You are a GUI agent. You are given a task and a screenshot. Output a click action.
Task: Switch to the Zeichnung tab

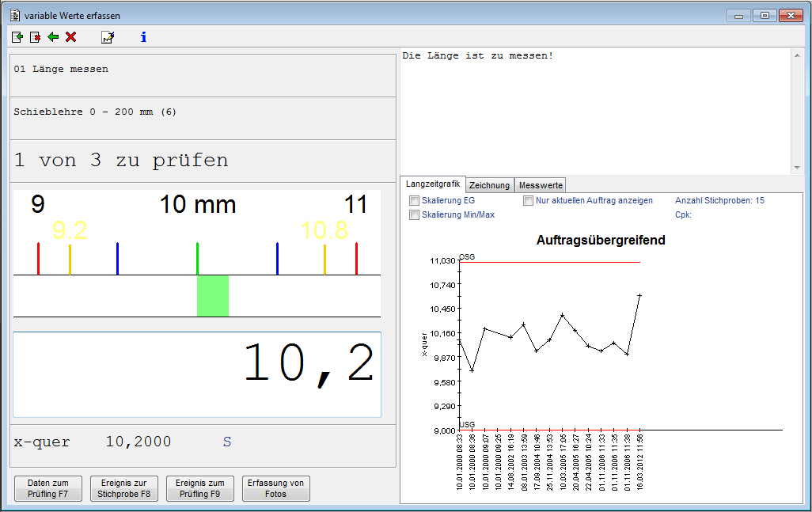pyautogui.click(x=489, y=185)
